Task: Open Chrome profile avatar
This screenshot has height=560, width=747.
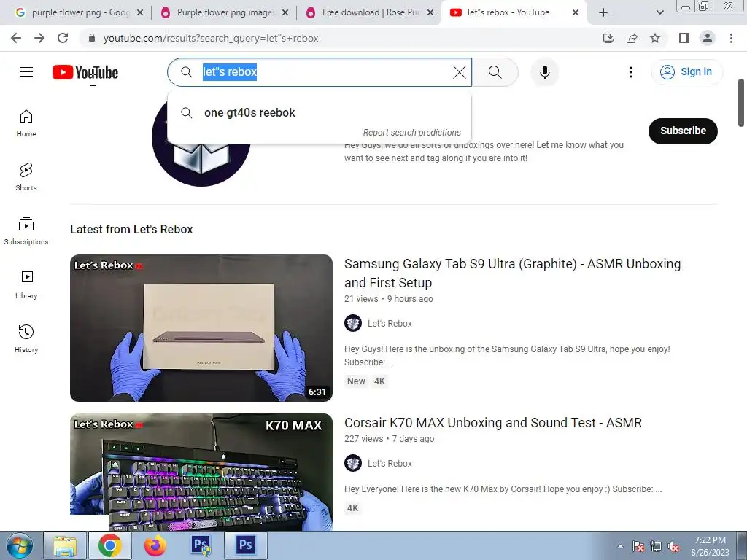Action: [708, 38]
